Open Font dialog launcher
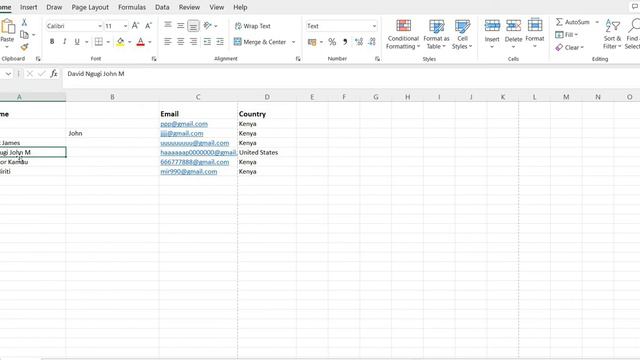 tap(154, 59)
